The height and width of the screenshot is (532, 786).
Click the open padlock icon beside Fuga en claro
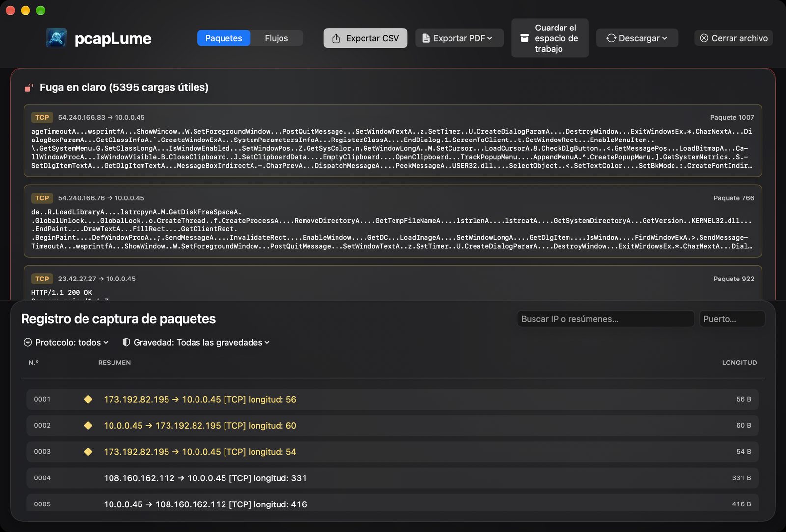click(x=29, y=87)
